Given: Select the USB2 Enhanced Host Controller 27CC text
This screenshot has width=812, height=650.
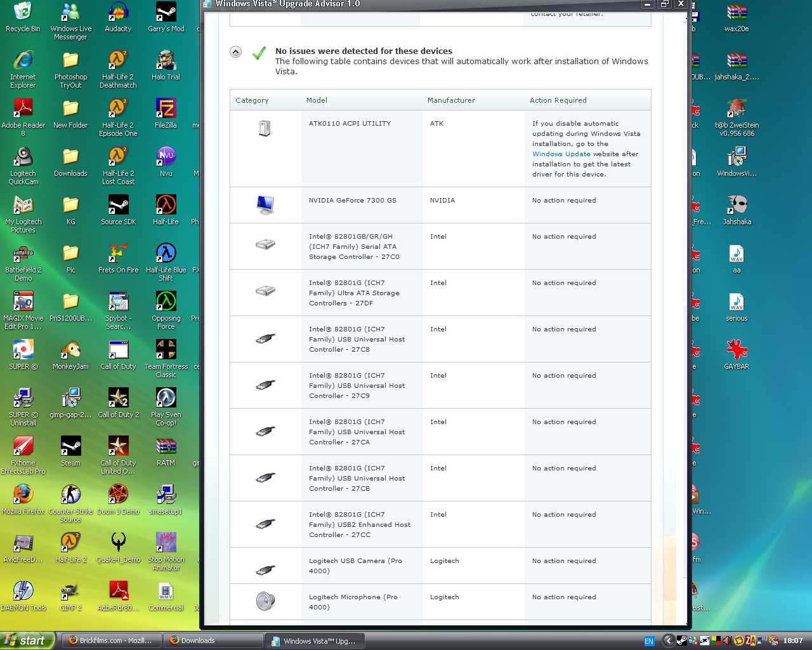Looking at the screenshot, I should pyautogui.click(x=360, y=525).
